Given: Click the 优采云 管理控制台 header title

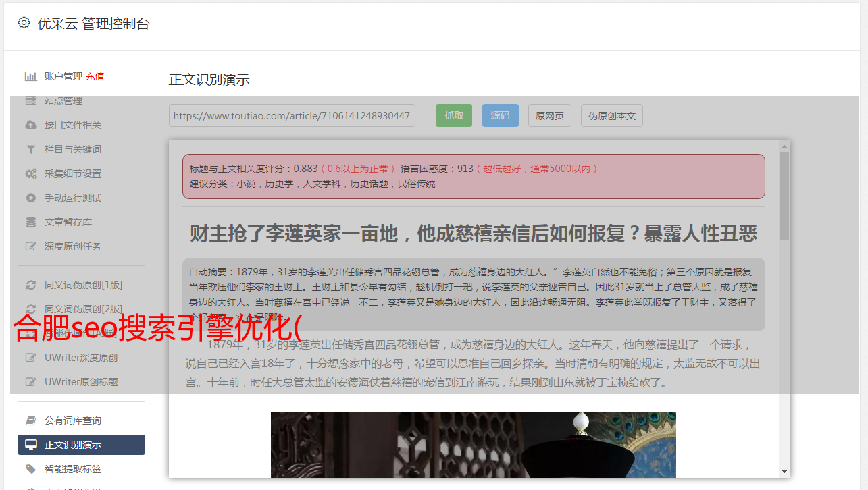Looking at the screenshot, I should click(93, 24).
